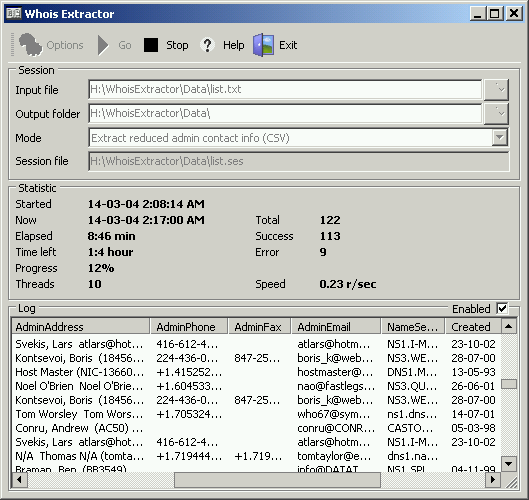The height and width of the screenshot is (500, 529).
Task: Click the Progress value 12%
Action: pyautogui.click(x=101, y=268)
